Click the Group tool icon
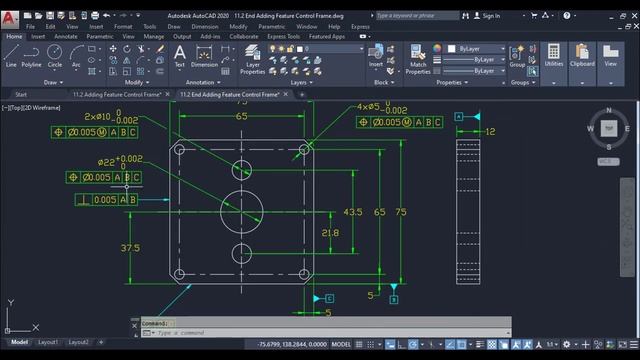Viewport: 640px width, 360px height. [517, 56]
